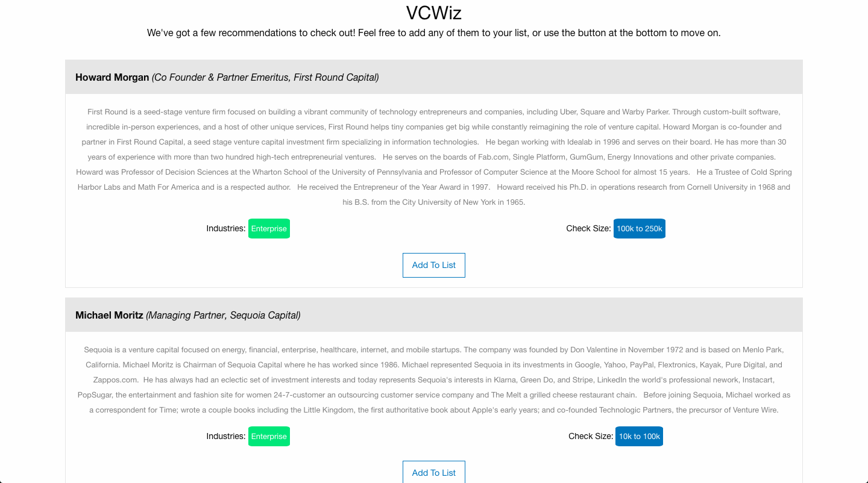Image resolution: width=868 pixels, height=483 pixels.
Task: Click the Industries label under Howard Morgan
Action: [225, 229]
